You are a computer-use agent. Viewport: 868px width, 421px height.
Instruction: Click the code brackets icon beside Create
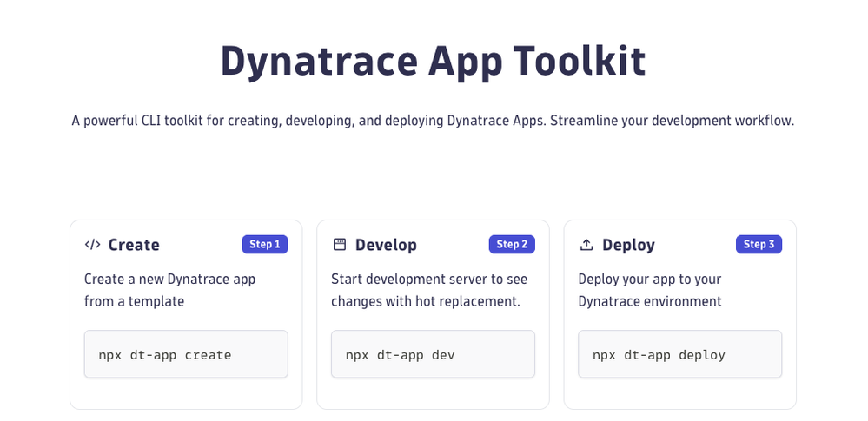pyautogui.click(x=92, y=245)
